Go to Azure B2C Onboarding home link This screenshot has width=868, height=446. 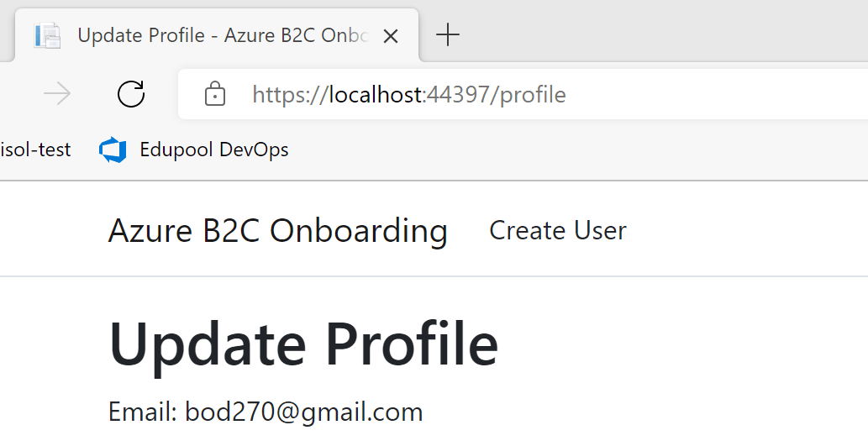point(277,230)
